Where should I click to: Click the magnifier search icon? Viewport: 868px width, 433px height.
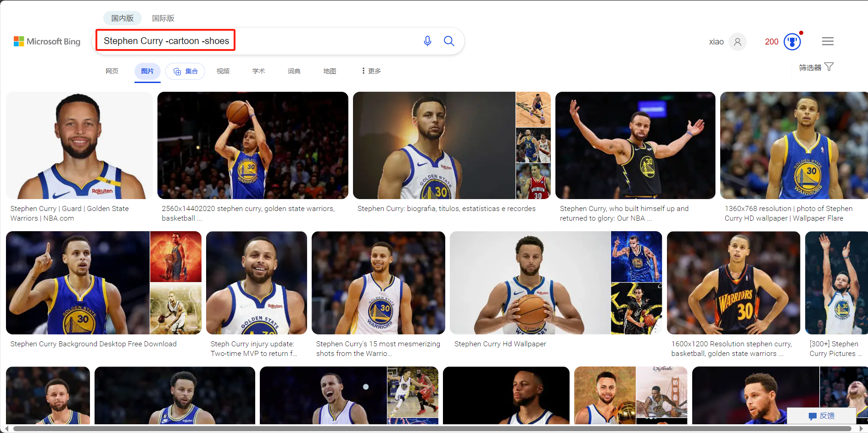[x=449, y=41]
